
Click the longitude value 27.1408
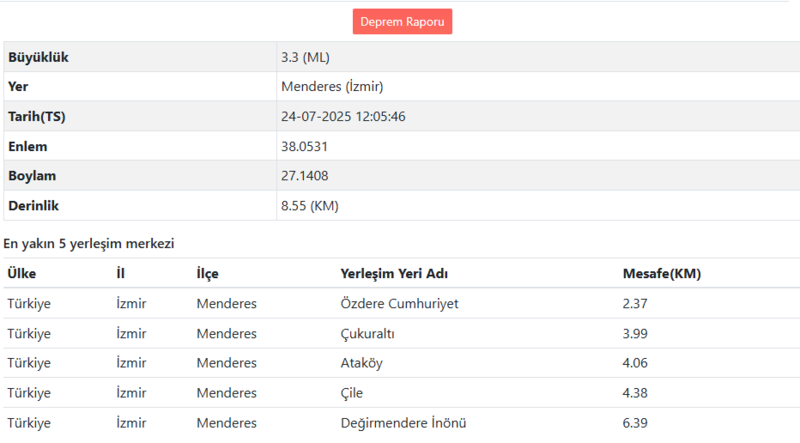click(x=304, y=175)
